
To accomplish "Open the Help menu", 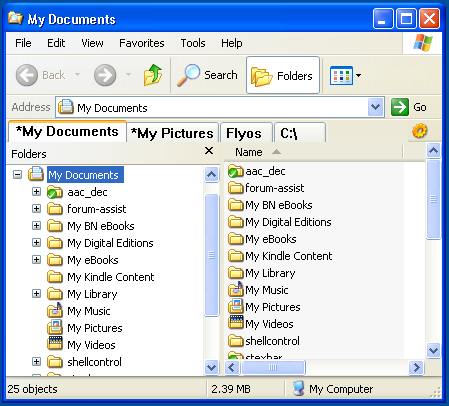I will point(232,43).
